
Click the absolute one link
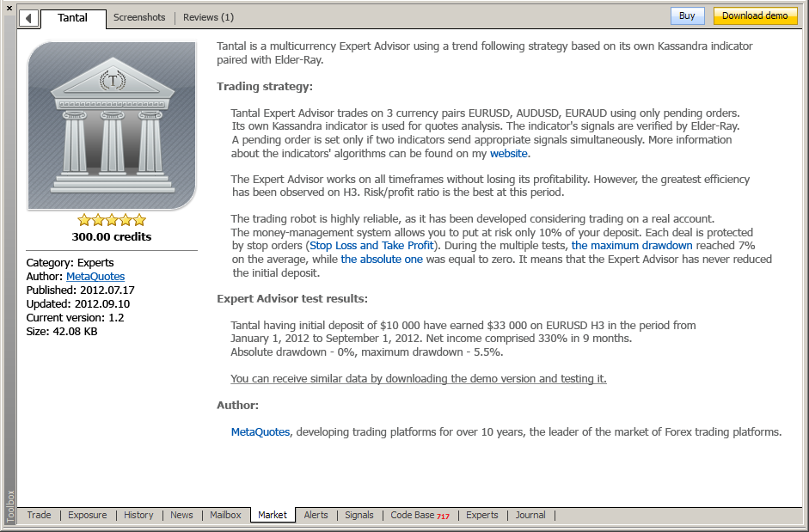pos(382,259)
